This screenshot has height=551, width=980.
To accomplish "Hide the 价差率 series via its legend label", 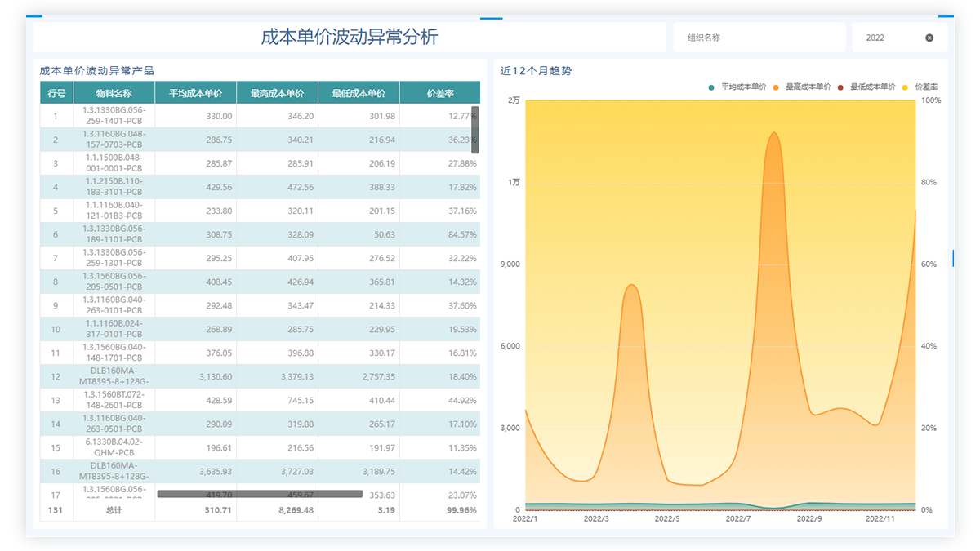I will (x=926, y=87).
